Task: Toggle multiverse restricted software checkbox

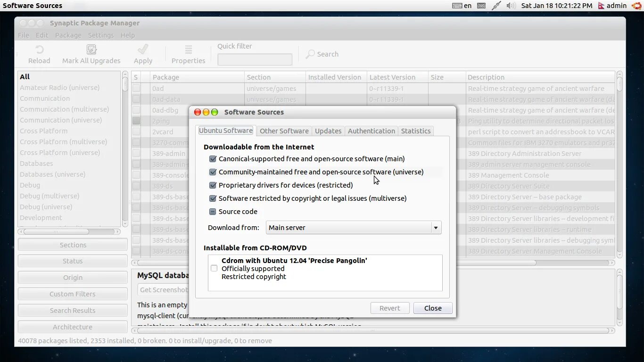Action: (213, 198)
